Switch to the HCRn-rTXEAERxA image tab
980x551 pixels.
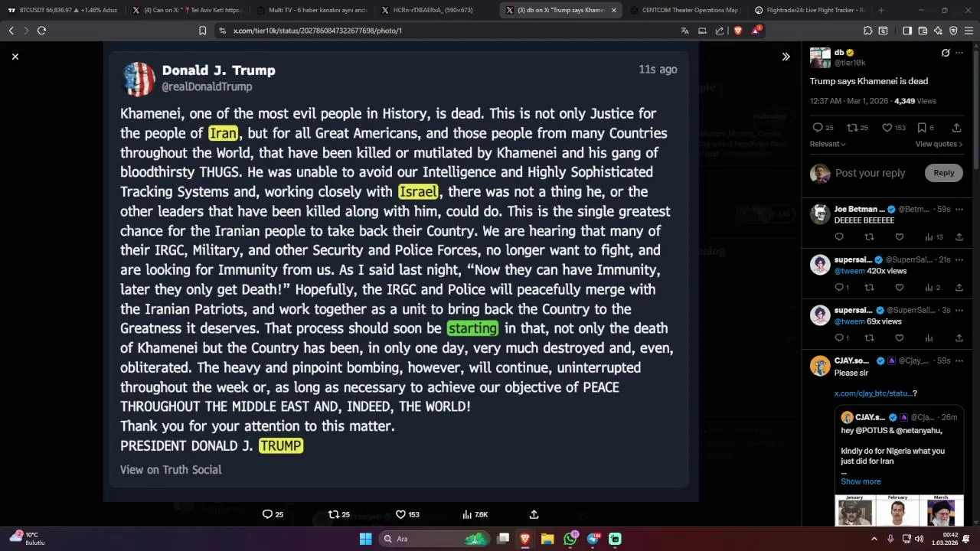pos(436,10)
